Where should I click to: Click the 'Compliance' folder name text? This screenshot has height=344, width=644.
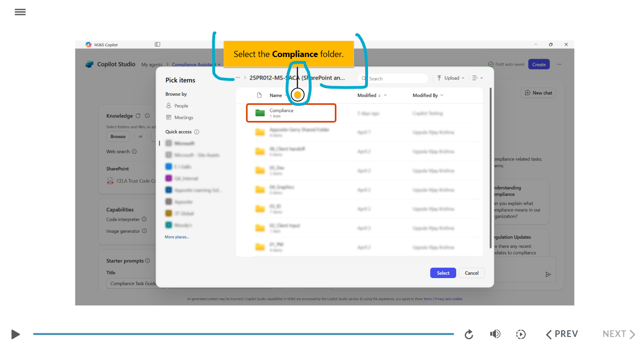click(x=282, y=111)
